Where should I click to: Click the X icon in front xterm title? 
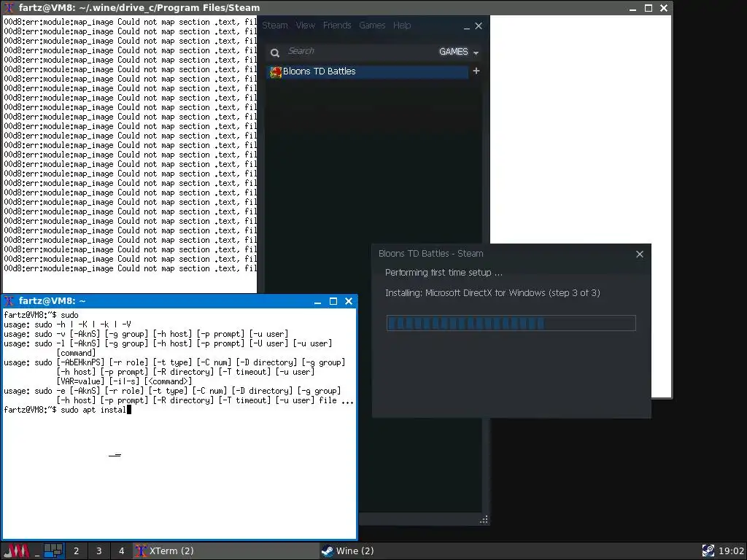click(x=9, y=301)
